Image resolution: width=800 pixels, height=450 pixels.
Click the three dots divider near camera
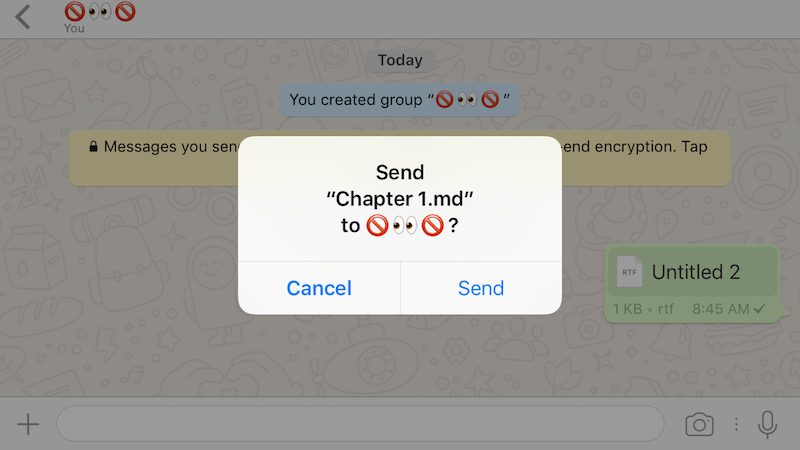tap(736, 424)
